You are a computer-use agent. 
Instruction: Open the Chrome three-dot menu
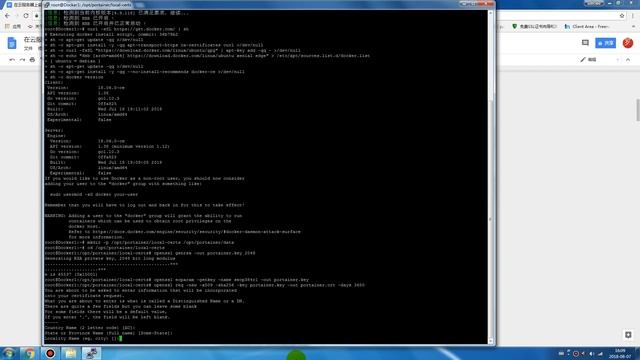click(x=633, y=16)
